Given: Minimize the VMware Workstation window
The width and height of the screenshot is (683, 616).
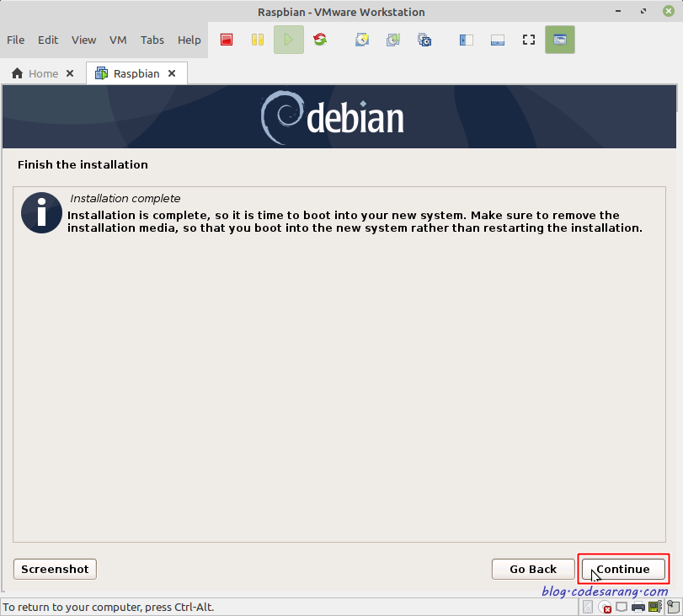Looking at the screenshot, I should (x=618, y=11).
